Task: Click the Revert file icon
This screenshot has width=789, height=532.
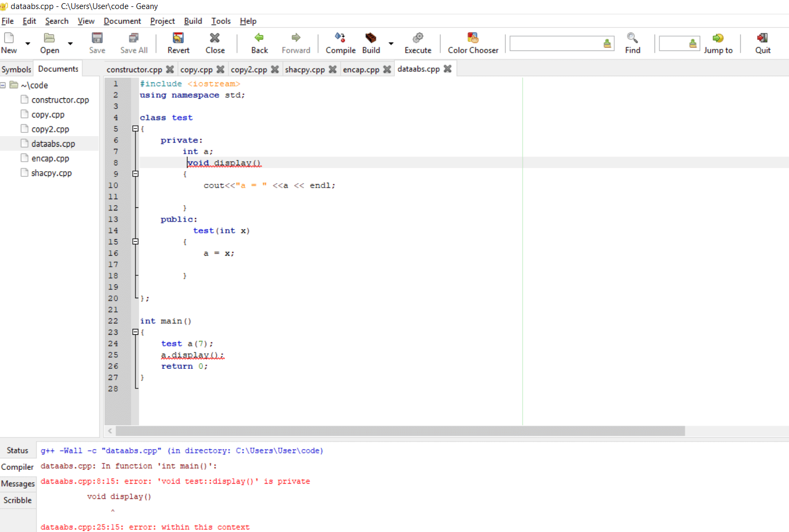Action: pyautogui.click(x=178, y=38)
